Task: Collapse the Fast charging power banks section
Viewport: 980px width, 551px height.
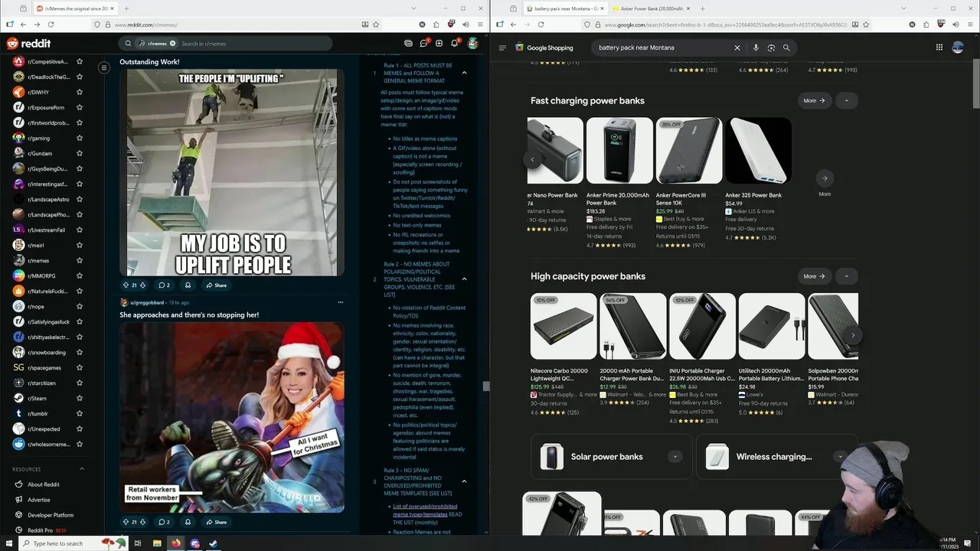Action: click(846, 100)
